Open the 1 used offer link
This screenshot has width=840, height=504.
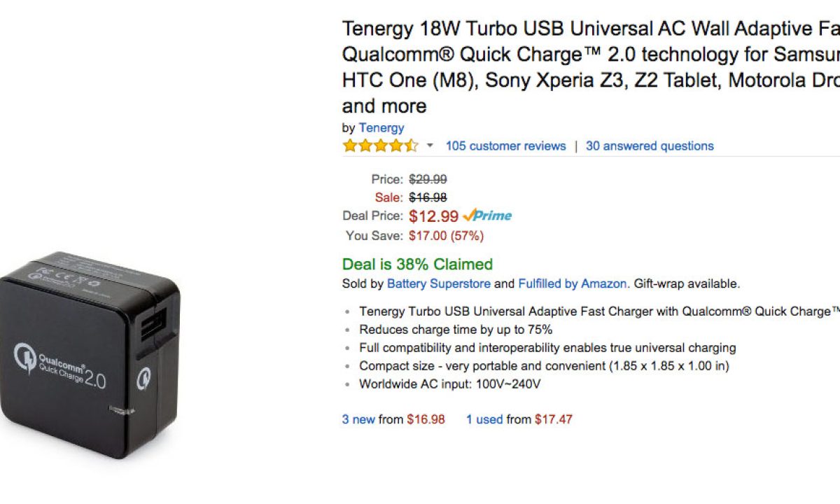coord(484,419)
